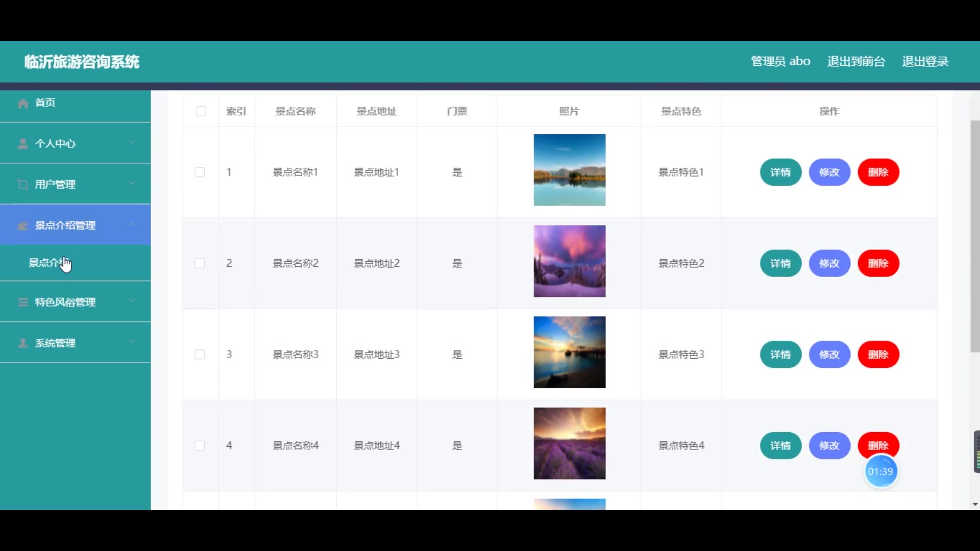Click 管理员 abo in header
The height and width of the screenshot is (551, 980).
pos(780,61)
